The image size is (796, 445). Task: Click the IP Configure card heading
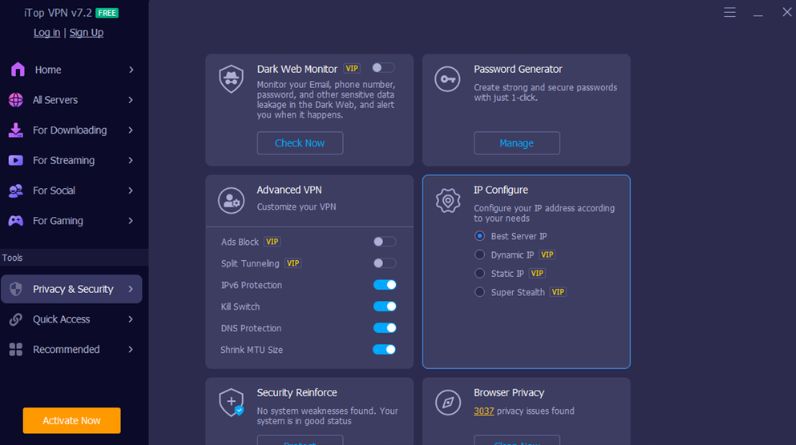click(501, 190)
